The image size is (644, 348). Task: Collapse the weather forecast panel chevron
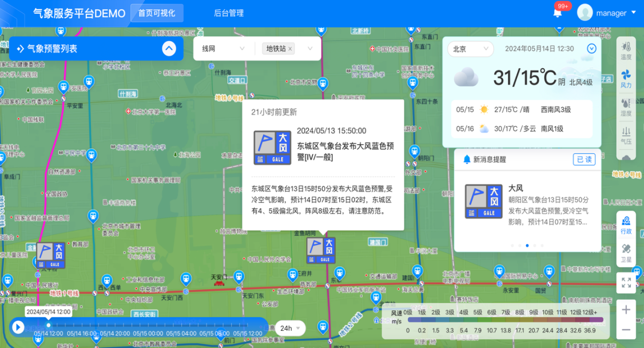(591, 49)
